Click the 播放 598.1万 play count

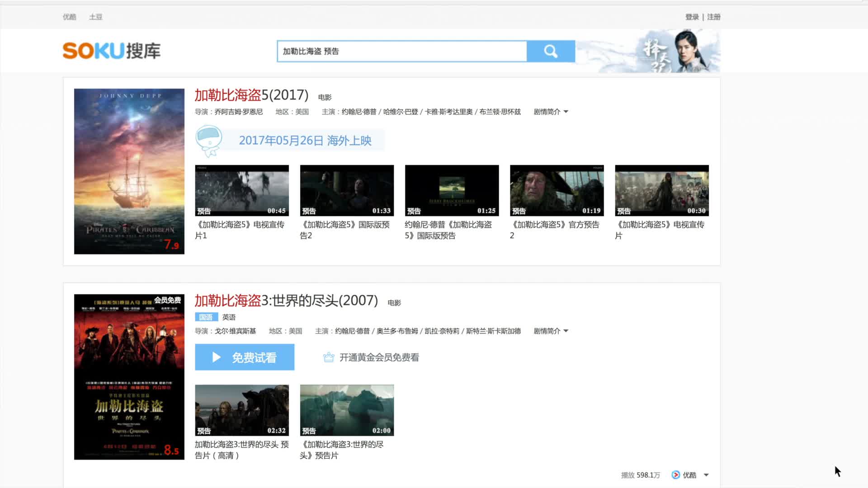(641, 475)
